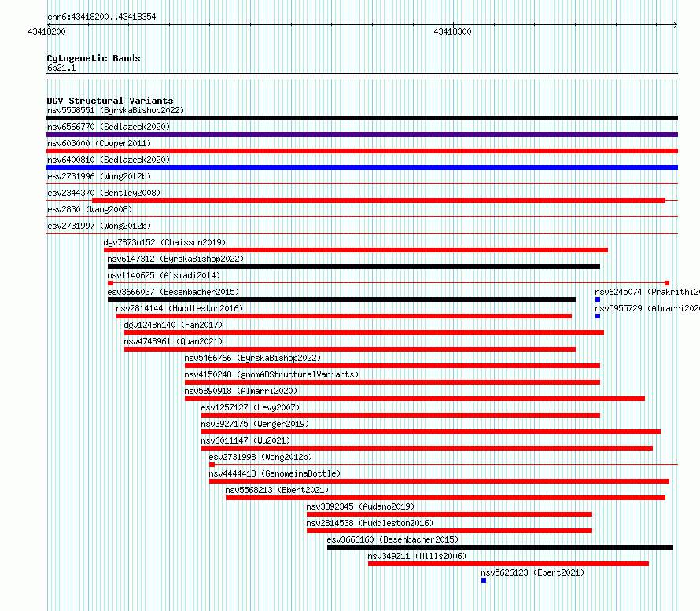Select the esv2830 (Wang2008) label

pos(90,209)
